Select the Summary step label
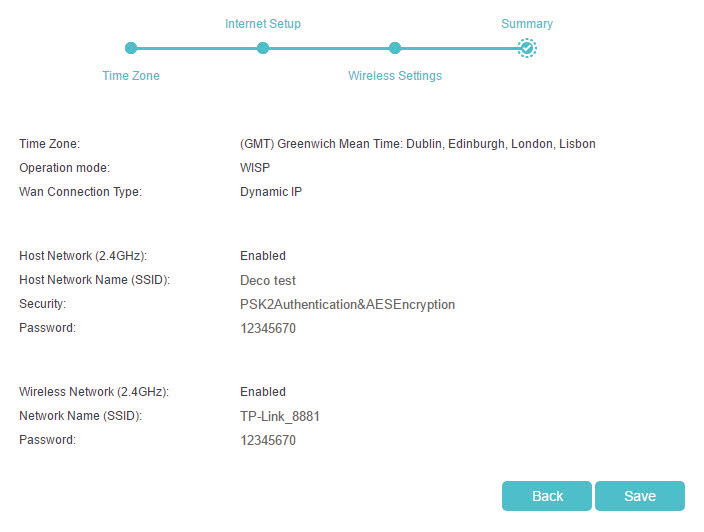The image size is (704, 532). point(527,24)
